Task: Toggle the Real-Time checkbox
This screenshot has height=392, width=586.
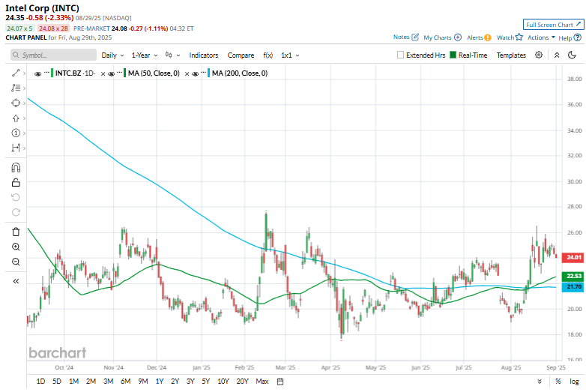Action: click(x=453, y=55)
